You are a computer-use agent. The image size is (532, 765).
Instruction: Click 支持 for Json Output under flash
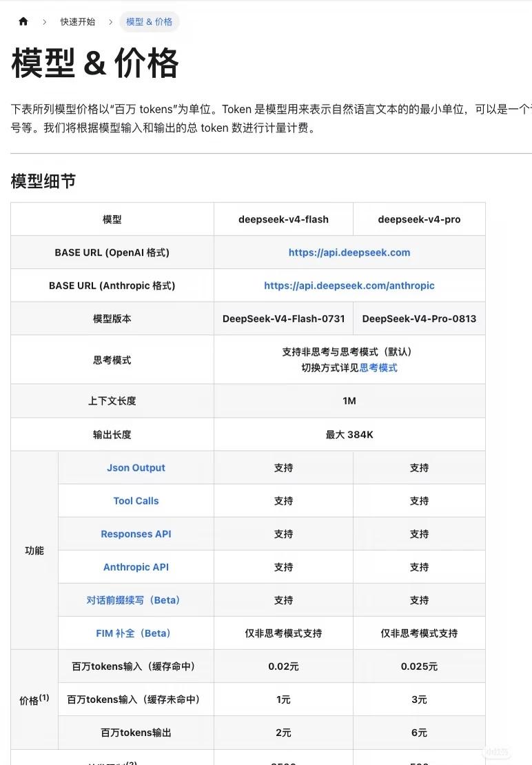(283, 467)
